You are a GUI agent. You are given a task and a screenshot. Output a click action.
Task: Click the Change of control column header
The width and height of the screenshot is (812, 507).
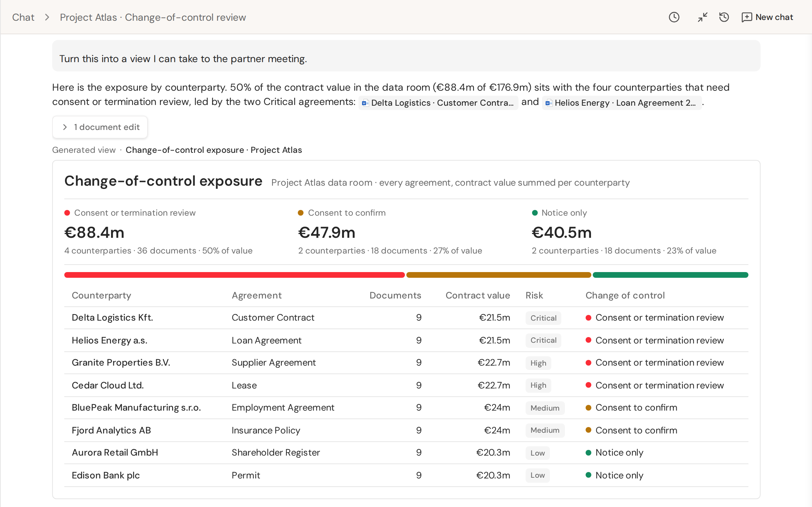click(625, 295)
